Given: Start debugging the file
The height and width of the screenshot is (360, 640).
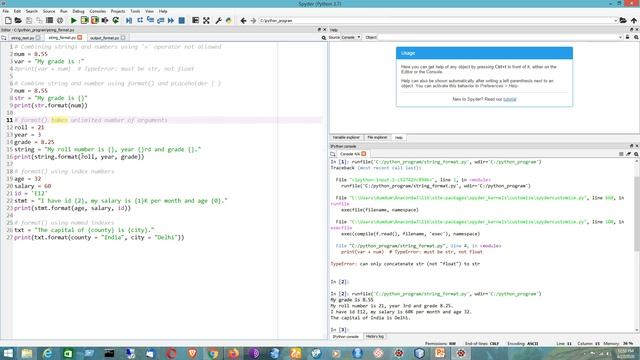Looking at the screenshot, I should click(x=129, y=20).
